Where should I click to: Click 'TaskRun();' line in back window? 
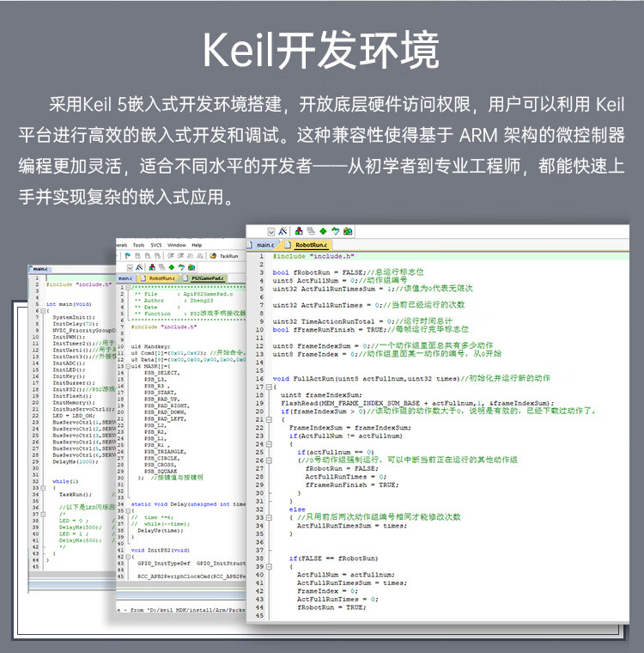click(76, 494)
